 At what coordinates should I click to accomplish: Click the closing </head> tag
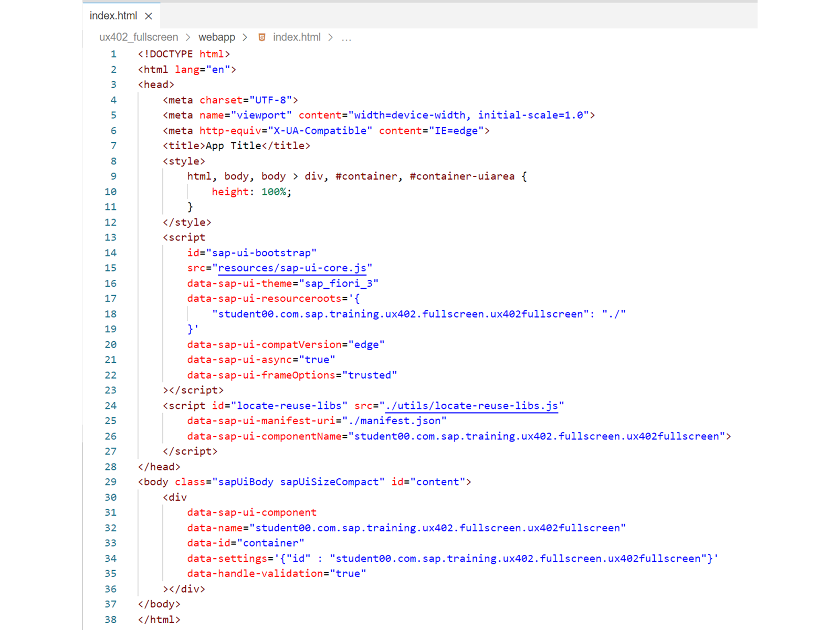coord(159,467)
